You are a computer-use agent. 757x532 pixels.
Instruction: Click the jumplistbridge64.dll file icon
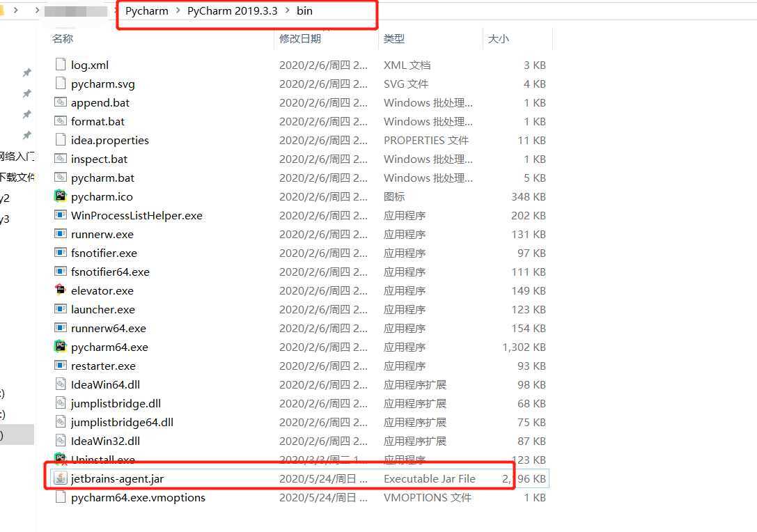point(61,422)
